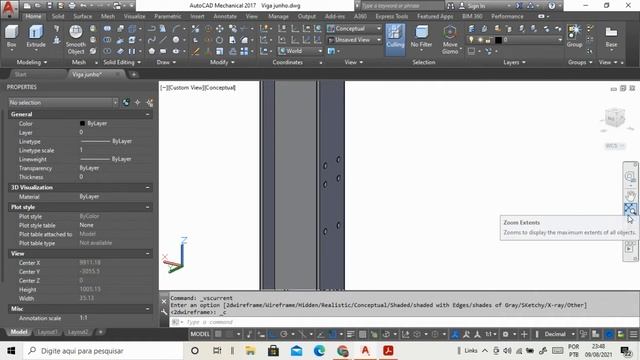The width and height of the screenshot is (640, 360).
Task: Click the navigation wheel icon
Action: pos(629,177)
